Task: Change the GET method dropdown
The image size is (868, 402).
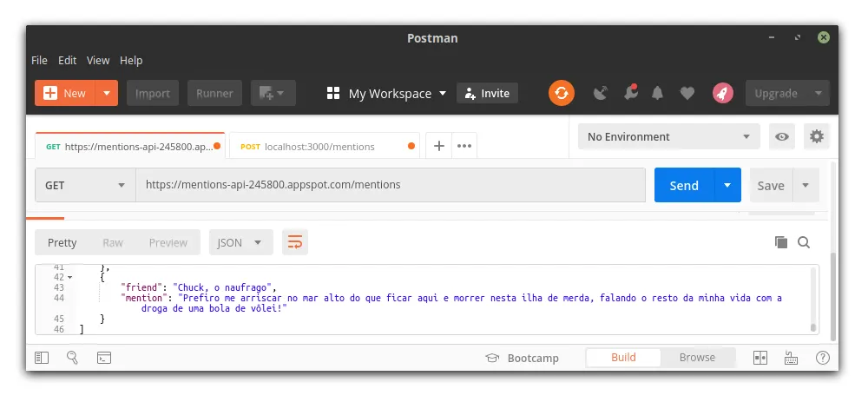Action: [85, 185]
